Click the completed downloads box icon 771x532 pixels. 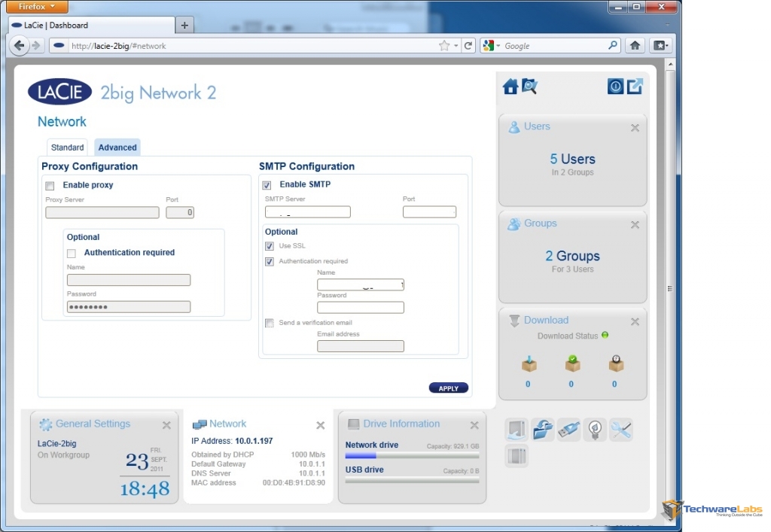[x=572, y=364]
